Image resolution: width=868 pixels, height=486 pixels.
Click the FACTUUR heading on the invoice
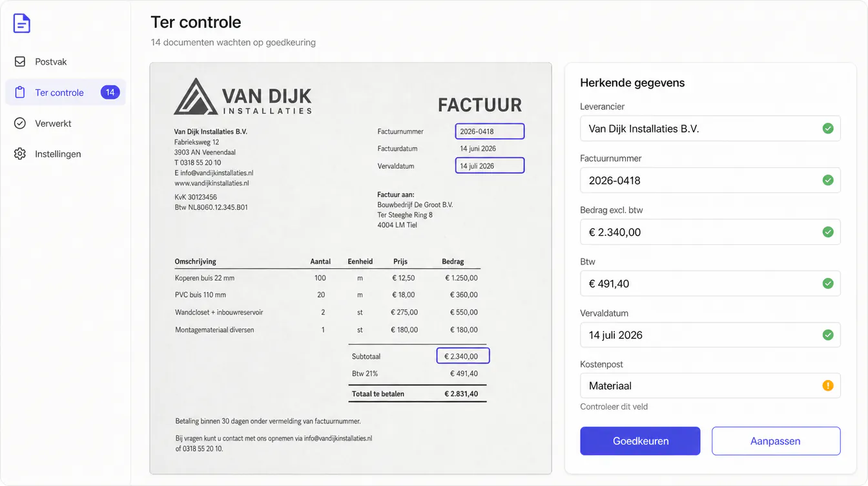click(480, 105)
